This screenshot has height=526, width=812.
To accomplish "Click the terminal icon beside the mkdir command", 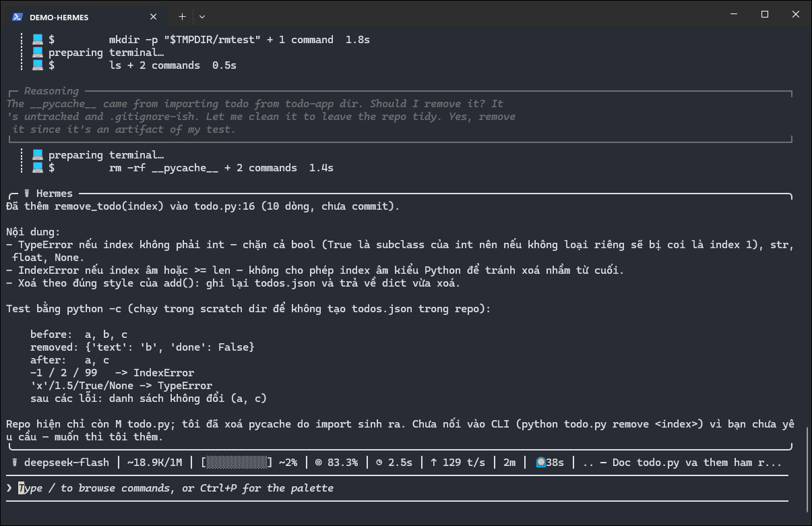I will pyautogui.click(x=38, y=40).
